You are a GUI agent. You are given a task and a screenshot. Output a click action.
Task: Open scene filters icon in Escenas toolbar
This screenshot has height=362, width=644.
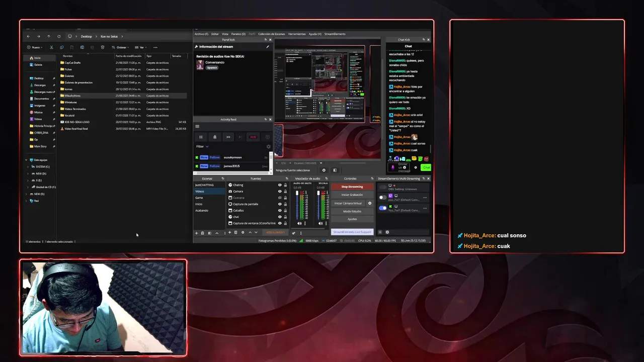(x=210, y=233)
